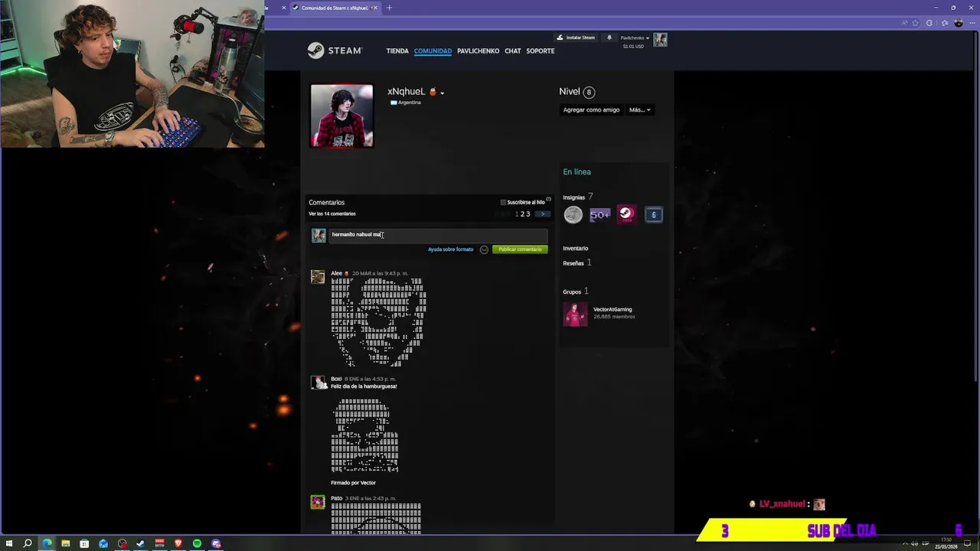Open the Outlook mail taskbar icon

pyautogui.click(x=103, y=543)
